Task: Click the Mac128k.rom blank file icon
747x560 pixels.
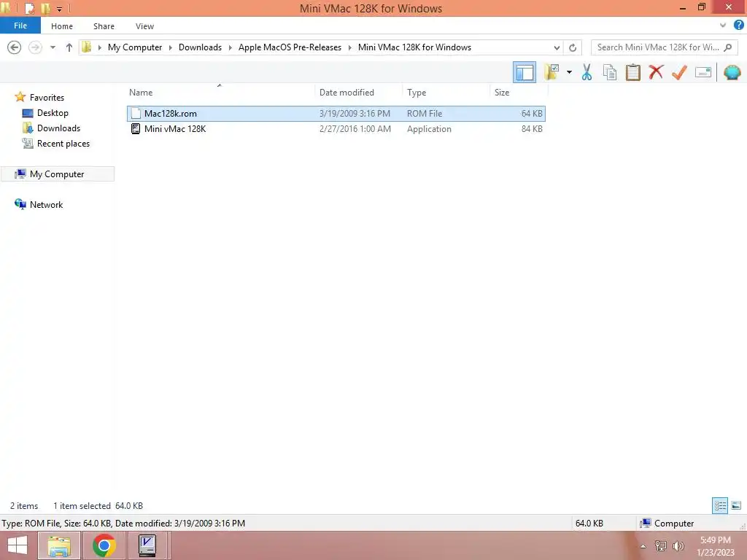Action: tap(136, 113)
